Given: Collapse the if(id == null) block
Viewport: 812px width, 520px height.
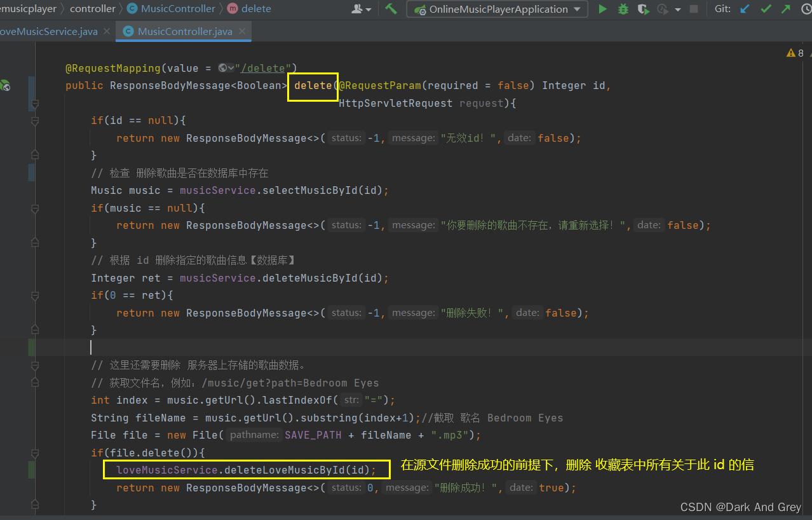Looking at the screenshot, I should pos(35,121).
